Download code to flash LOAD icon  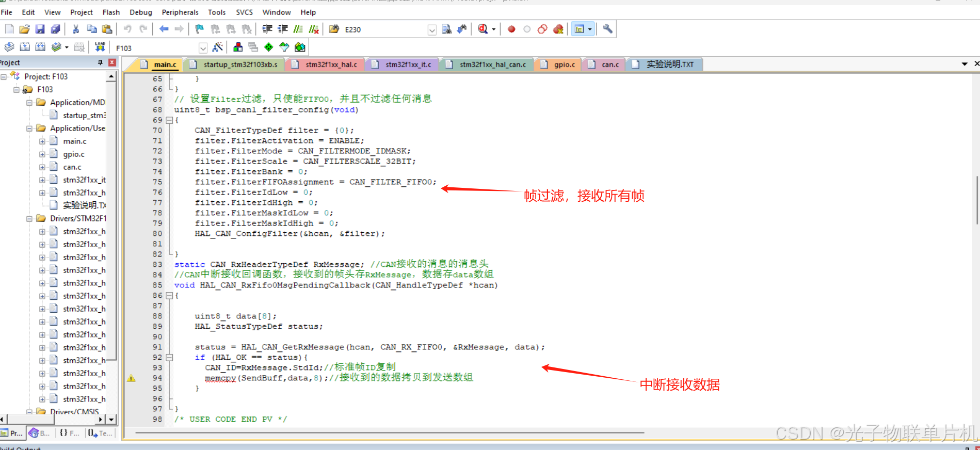tap(100, 47)
